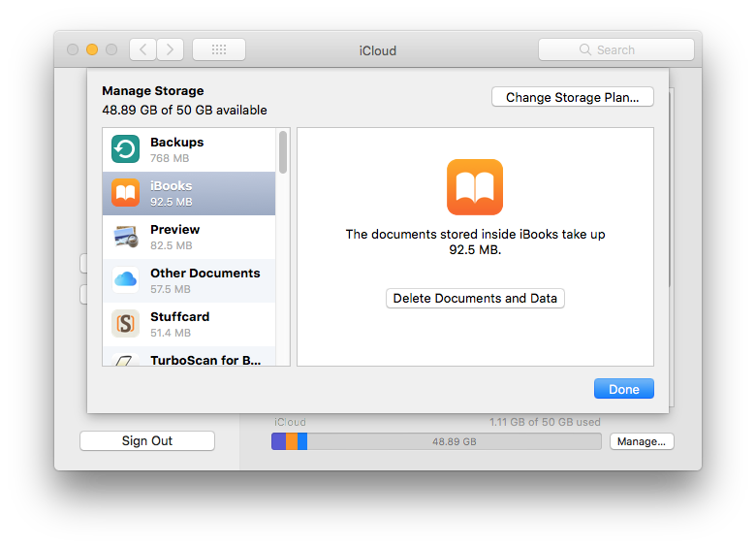Screen dimensions: 756x548
Task: Click the iBooks icon in storage list
Action: tap(125, 192)
